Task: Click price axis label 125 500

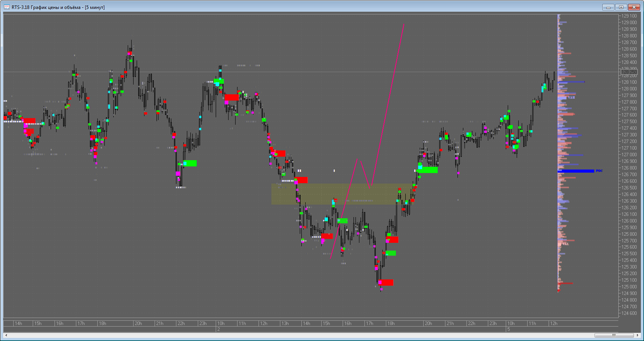Action: [629, 254]
